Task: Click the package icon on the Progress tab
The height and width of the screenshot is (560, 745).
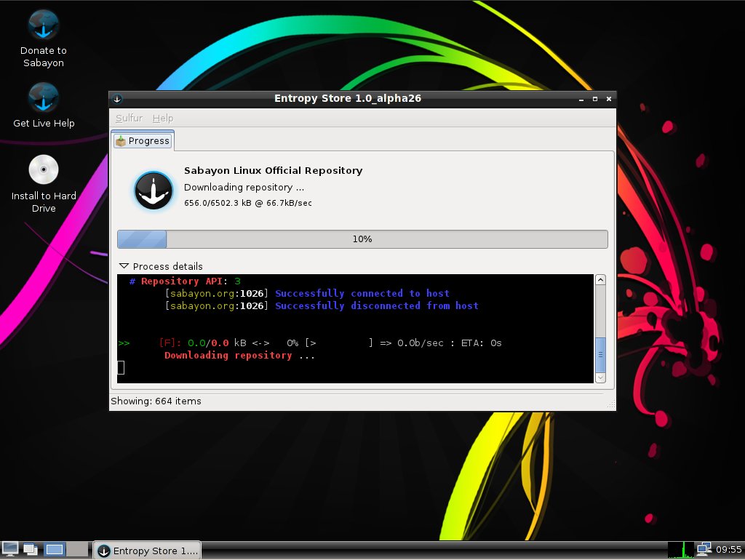Action: click(121, 141)
